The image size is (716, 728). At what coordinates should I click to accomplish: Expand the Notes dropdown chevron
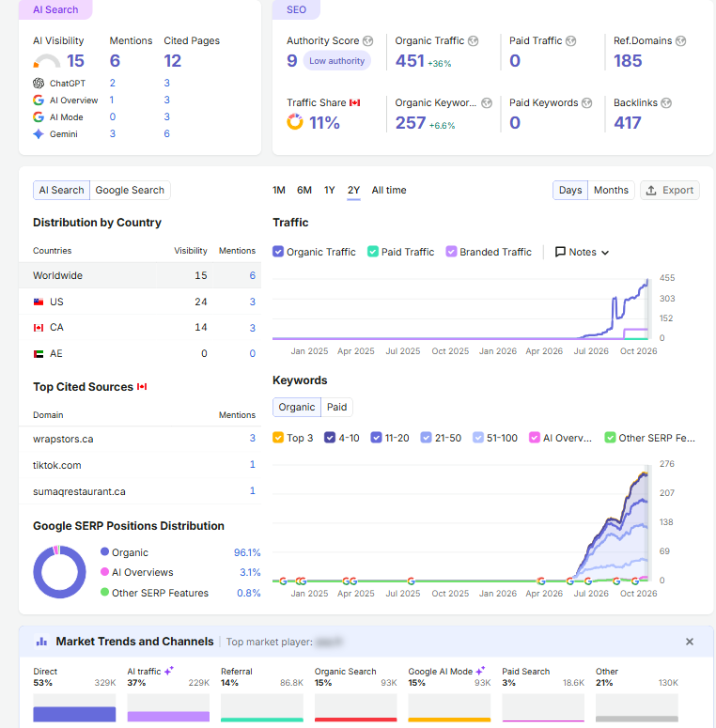pyautogui.click(x=605, y=253)
